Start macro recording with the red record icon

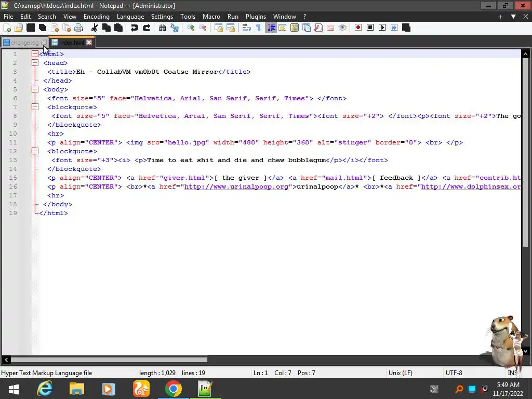358,28
